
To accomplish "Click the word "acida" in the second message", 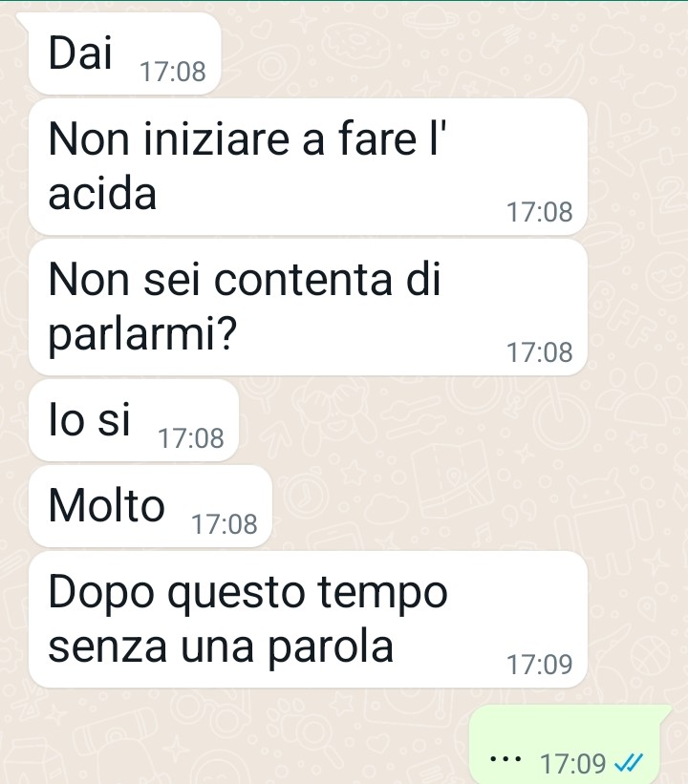I will pyautogui.click(x=102, y=193).
